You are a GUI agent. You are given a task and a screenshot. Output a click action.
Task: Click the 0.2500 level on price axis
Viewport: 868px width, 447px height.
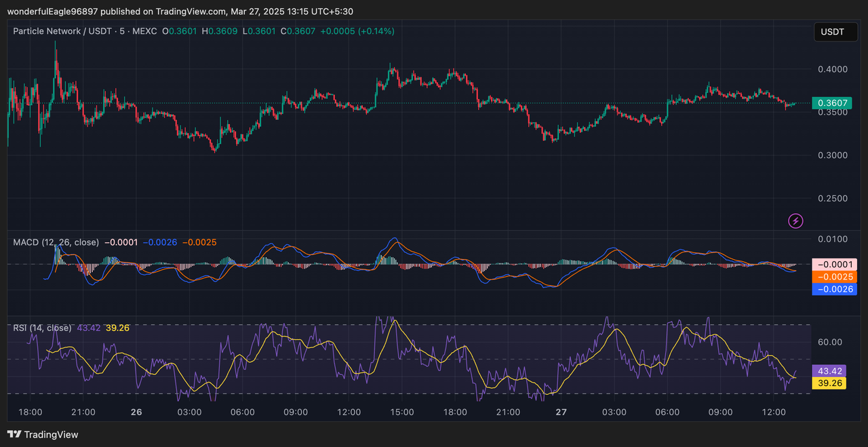coord(831,199)
